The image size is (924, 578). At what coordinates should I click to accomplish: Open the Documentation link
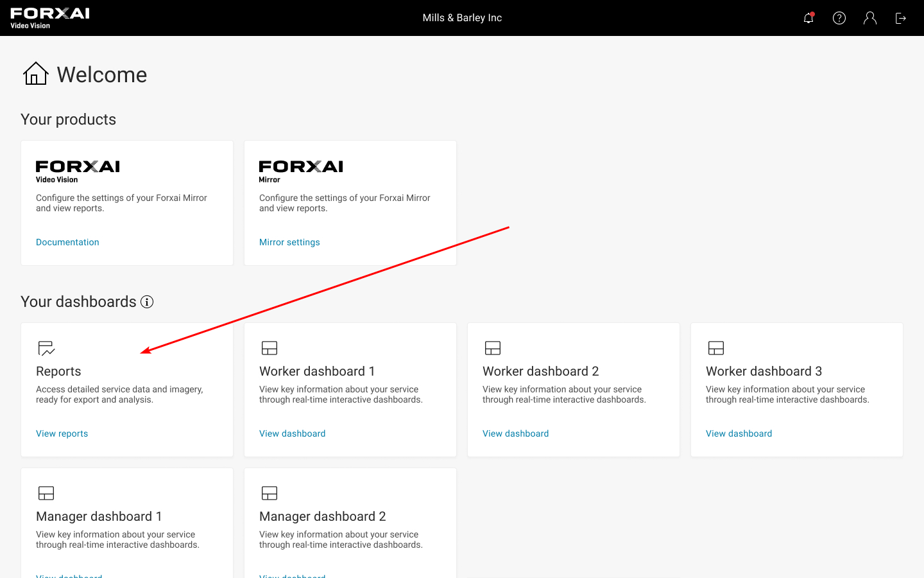click(x=67, y=242)
